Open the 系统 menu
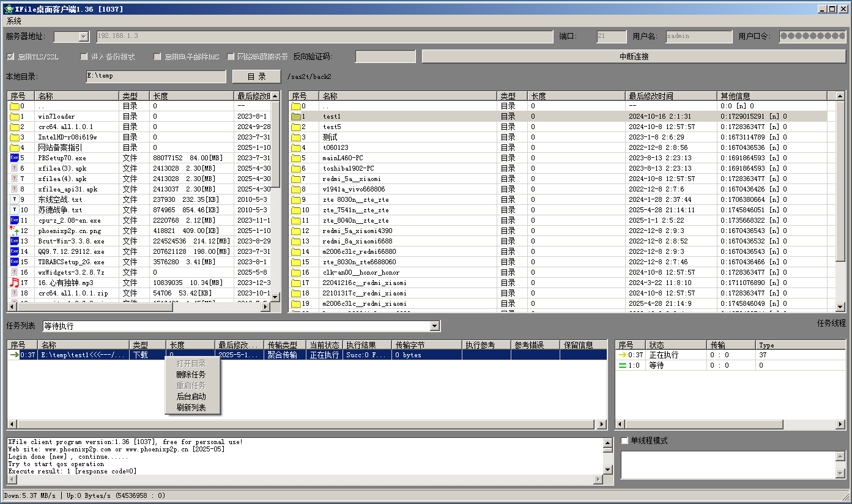The width and height of the screenshot is (852, 504). 14,21
